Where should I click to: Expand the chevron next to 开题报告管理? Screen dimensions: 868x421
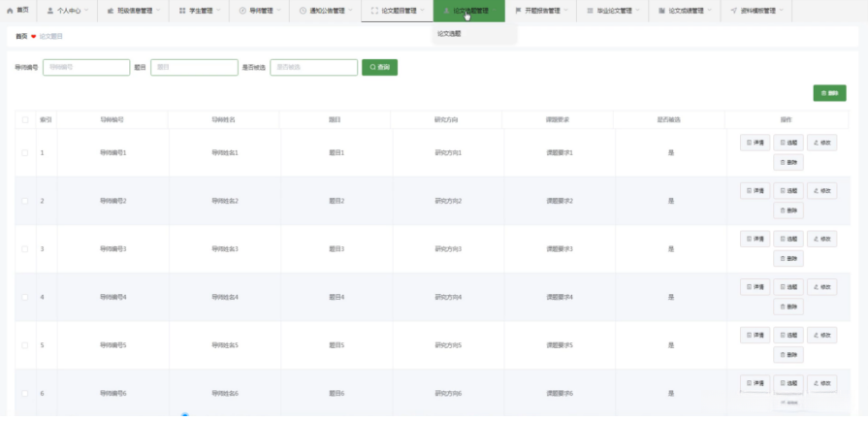[x=565, y=11]
